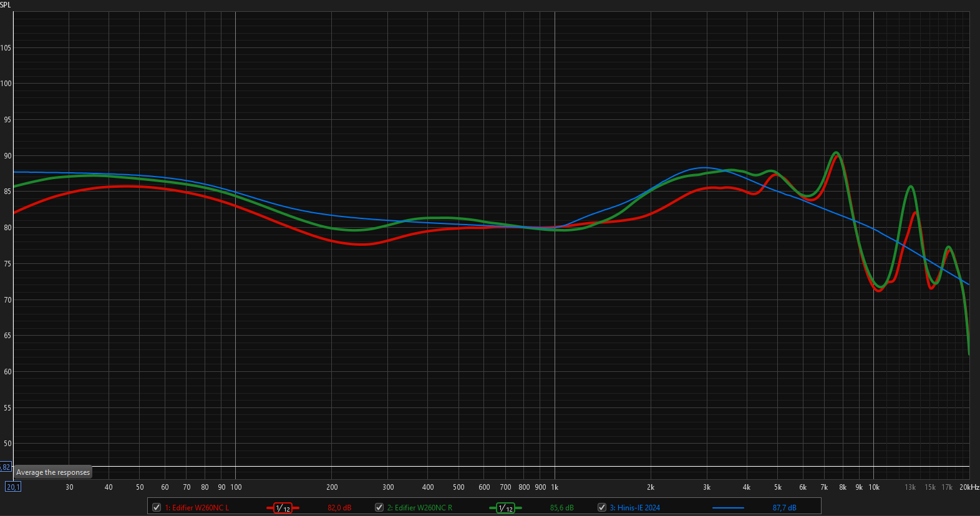Toggle the Edifier W260NC R trace checkbox
This screenshot has width=980, height=516.
379,507
